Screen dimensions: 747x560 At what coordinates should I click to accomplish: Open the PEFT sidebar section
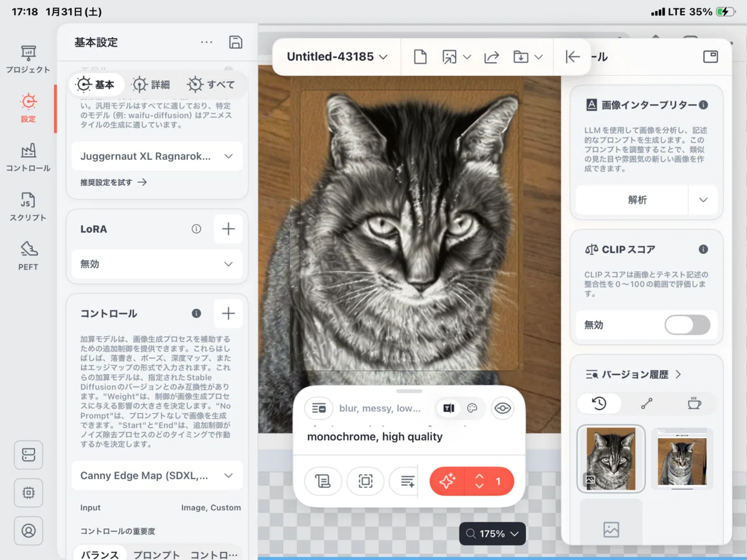click(x=28, y=256)
